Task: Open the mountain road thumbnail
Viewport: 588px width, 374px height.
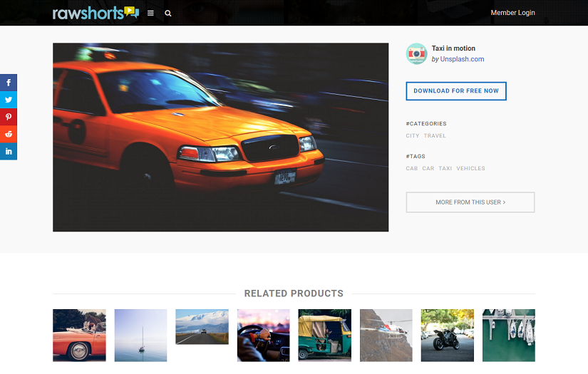Action: tap(202, 327)
